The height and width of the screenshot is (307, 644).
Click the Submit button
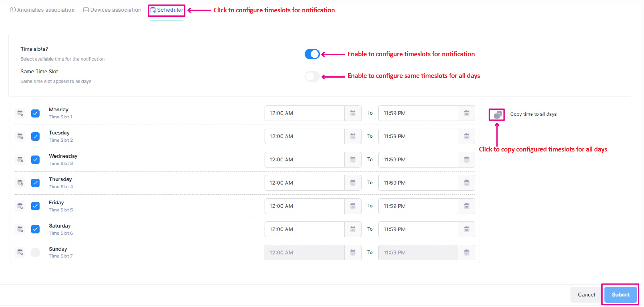[x=621, y=295]
